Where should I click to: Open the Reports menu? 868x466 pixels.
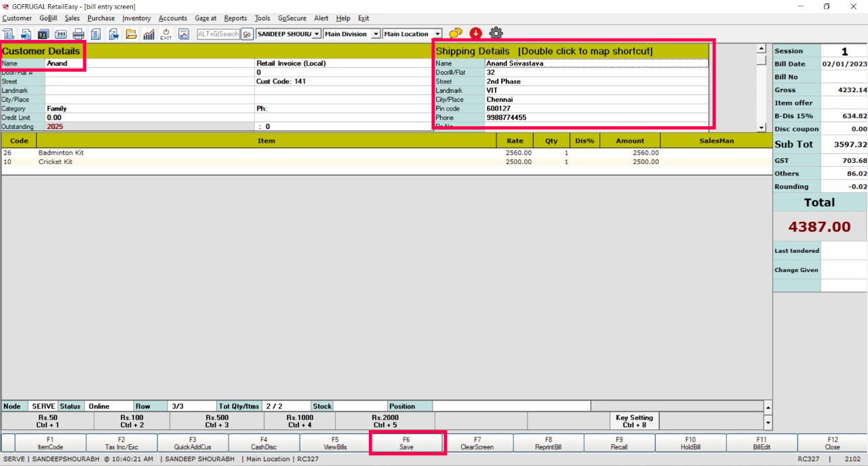coord(235,18)
